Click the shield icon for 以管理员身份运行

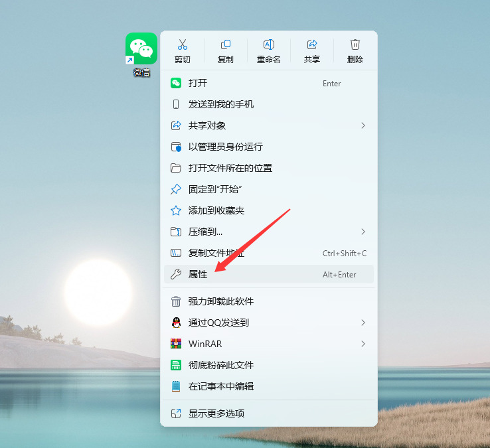pyautogui.click(x=176, y=147)
